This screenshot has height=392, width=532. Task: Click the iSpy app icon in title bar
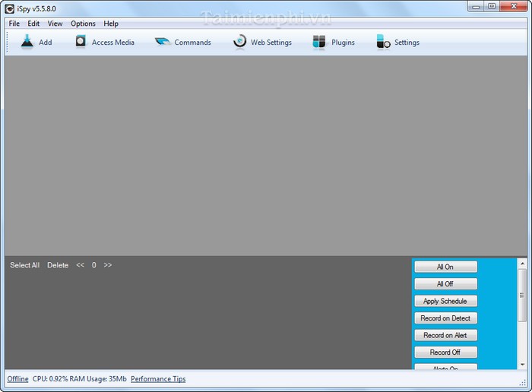[9, 8]
